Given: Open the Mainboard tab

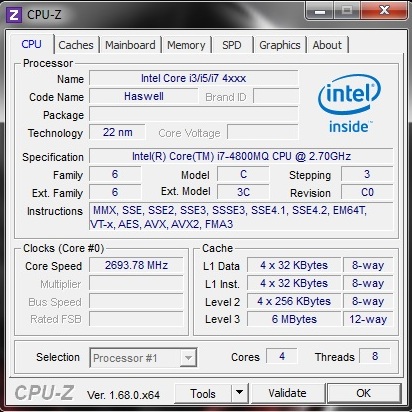Looking at the screenshot, I should 130,45.
